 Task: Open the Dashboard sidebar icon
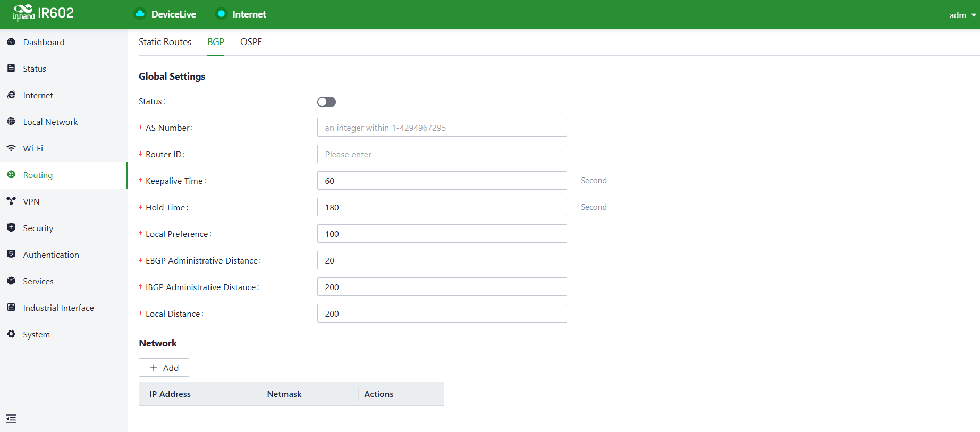[x=11, y=41]
